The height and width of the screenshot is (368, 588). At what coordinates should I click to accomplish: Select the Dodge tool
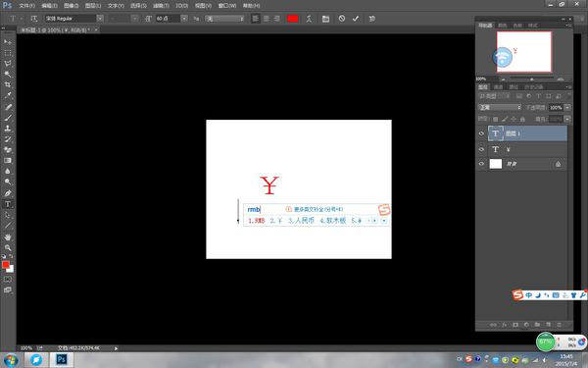click(x=8, y=182)
